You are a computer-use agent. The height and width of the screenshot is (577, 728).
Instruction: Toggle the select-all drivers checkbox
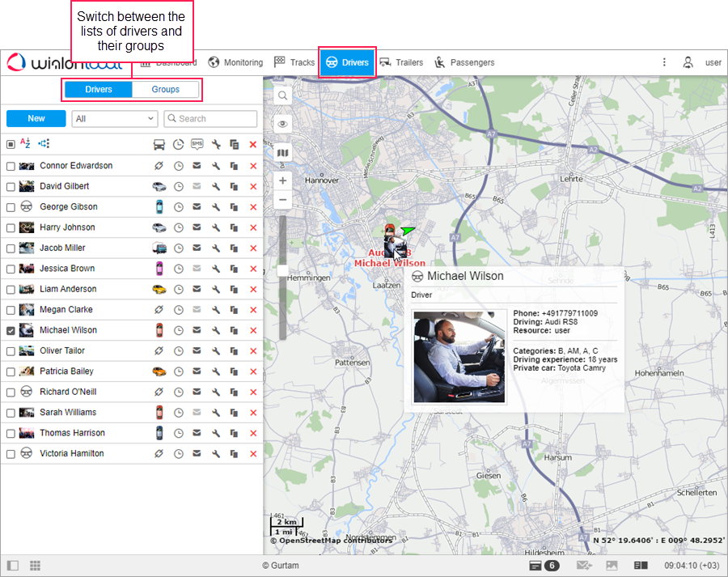click(x=11, y=145)
